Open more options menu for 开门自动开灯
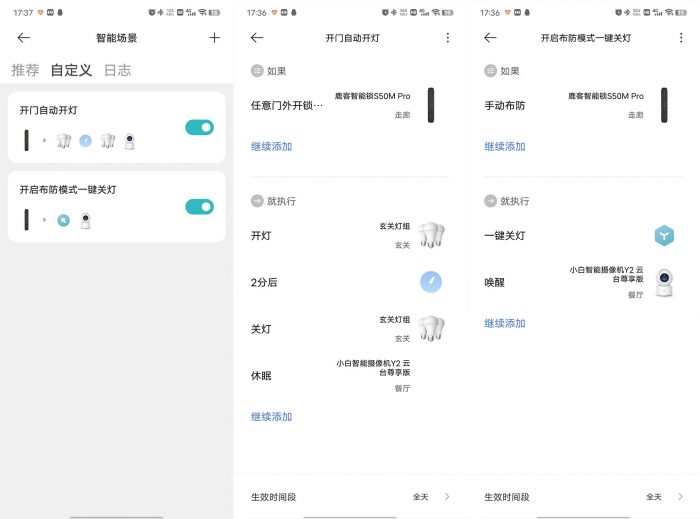Viewport: 700px width, 519px height. point(447,38)
